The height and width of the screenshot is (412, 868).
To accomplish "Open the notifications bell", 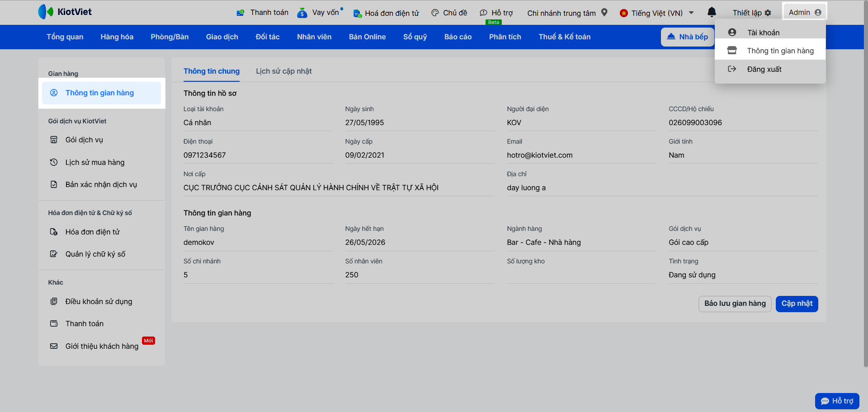I will pyautogui.click(x=712, y=12).
